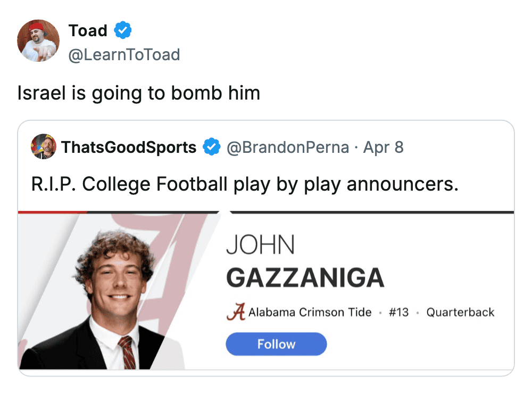Open ThatsGoodSports small profile avatar
532x393 pixels.
[44, 146]
